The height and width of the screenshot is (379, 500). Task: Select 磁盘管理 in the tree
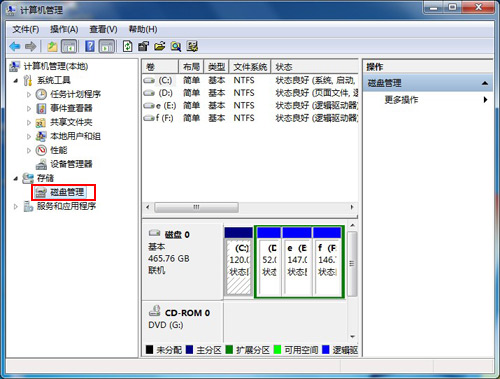click(67, 192)
